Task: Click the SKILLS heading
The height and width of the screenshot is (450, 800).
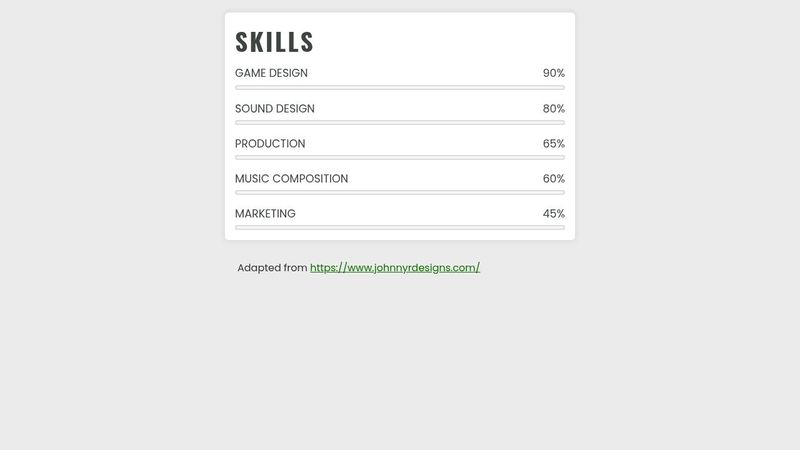Action: coord(274,42)
